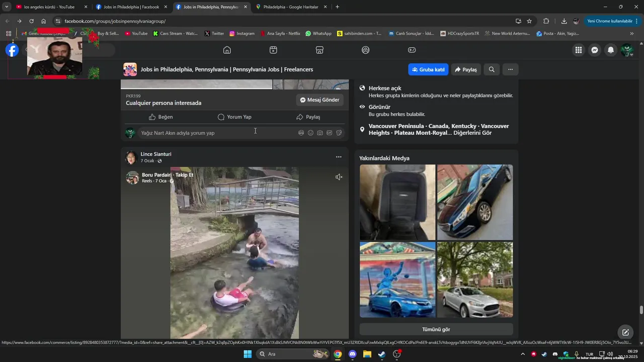
Task: Open the Twitter bookmark
Action: (214, 34)
